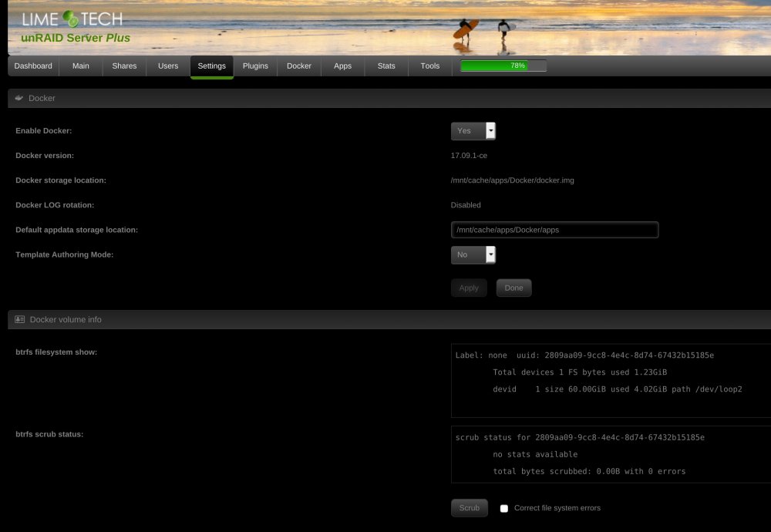771x532 pixels.
Task: Click the Docker LOG rotation label
Action: tap(55, 205)
